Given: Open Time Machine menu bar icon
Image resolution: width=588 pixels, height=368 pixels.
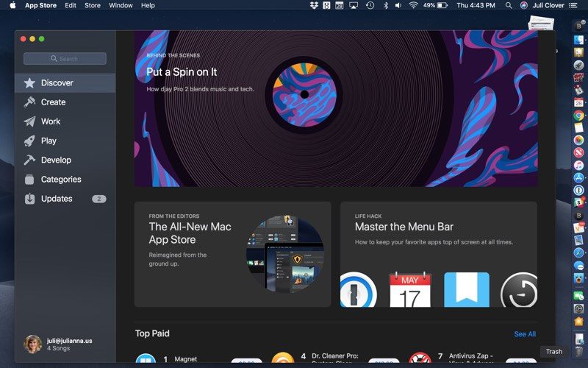Looking at the screenshot, I should pyautogui.click(x=370, y=5).
